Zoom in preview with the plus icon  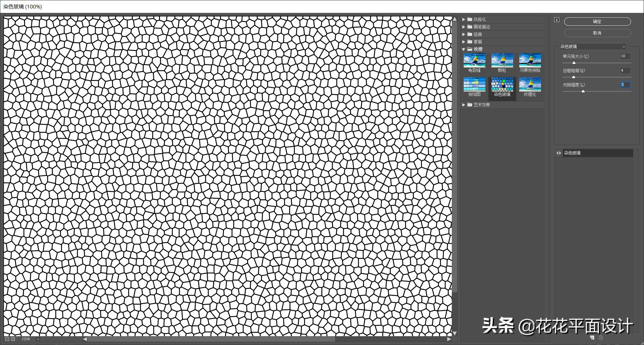click(13, 339)
